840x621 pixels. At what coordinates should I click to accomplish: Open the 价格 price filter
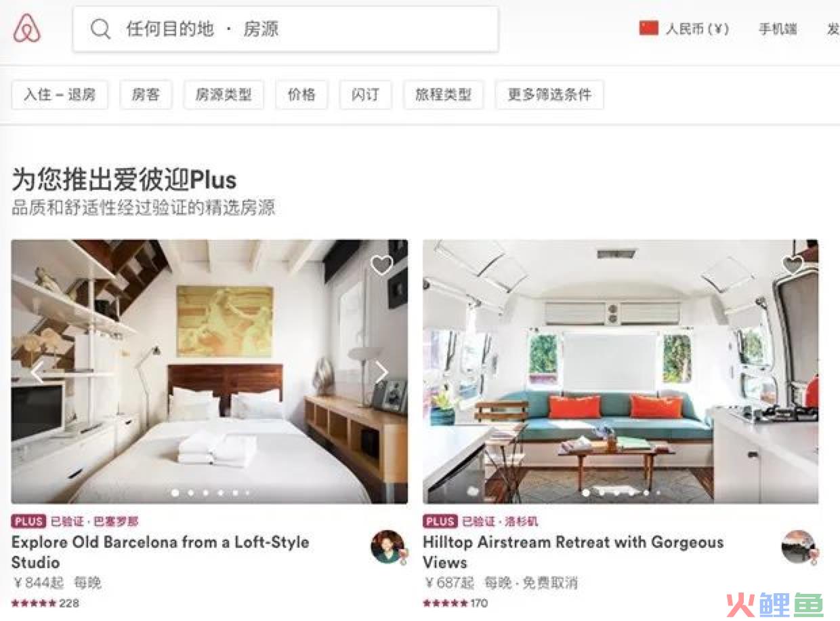pos(301,94)
